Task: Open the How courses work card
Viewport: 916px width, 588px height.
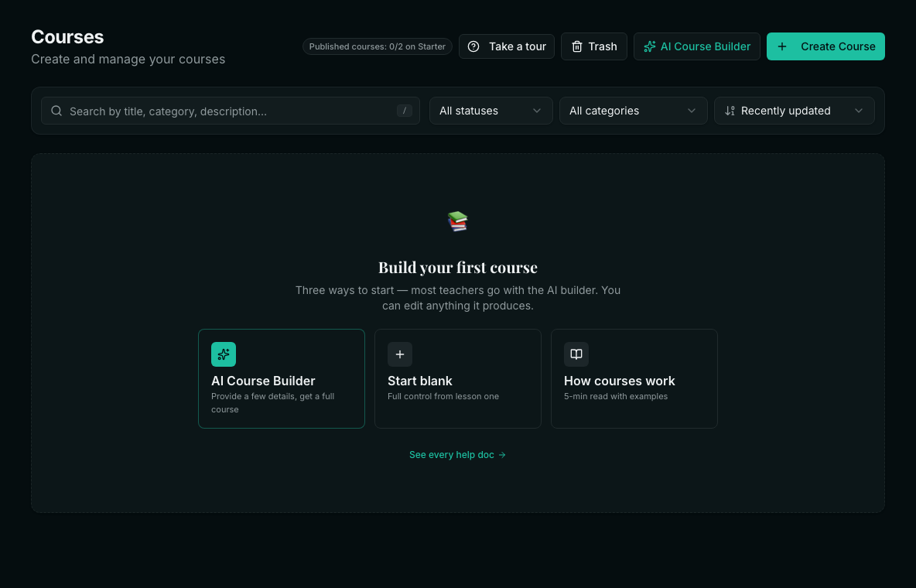Action: (x=634, y=379)
